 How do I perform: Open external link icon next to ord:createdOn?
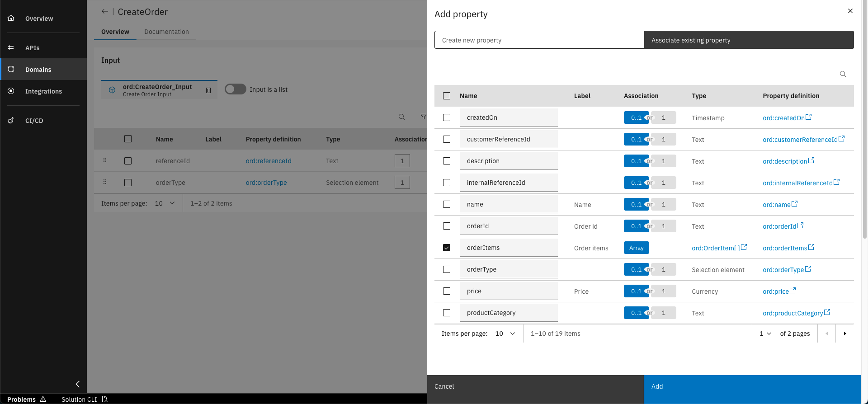[808, 117]
